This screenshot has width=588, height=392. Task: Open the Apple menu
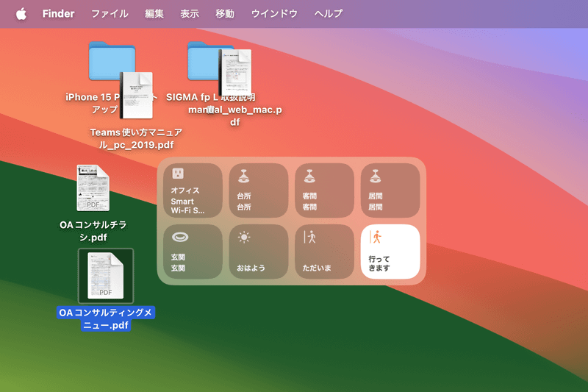(21, 14)
